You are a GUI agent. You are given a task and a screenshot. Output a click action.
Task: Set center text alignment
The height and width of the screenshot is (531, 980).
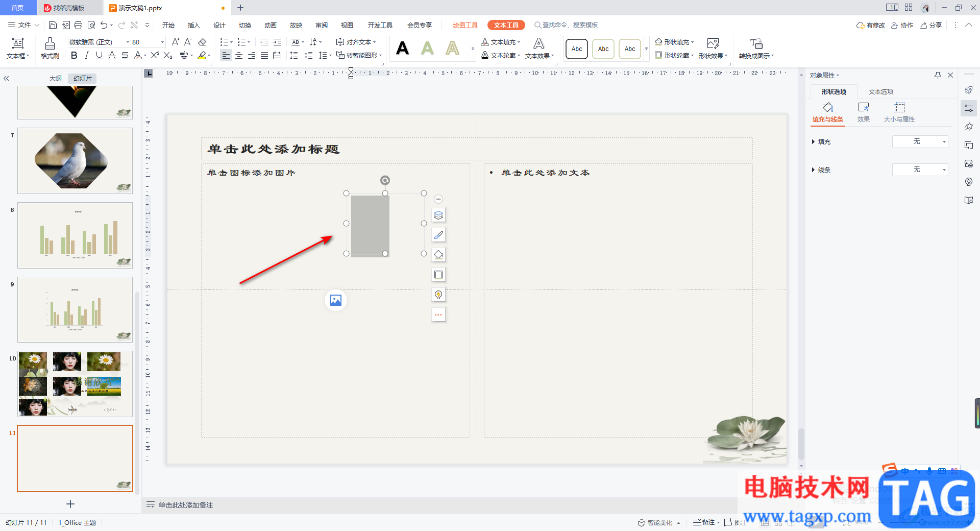pos(239,55)
